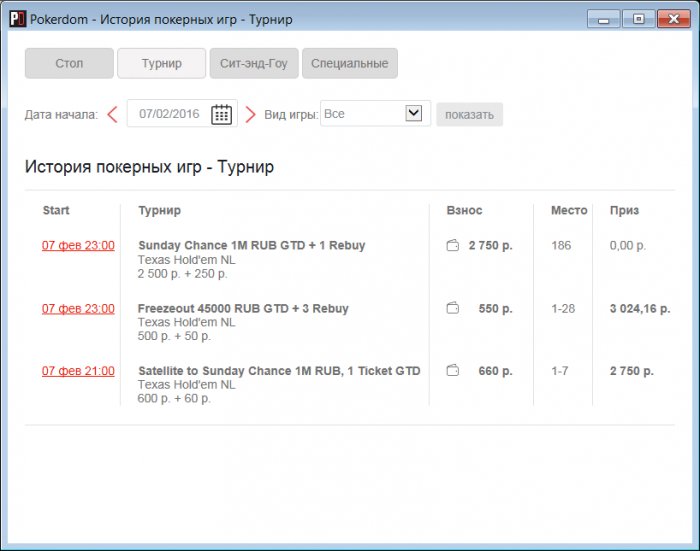
Task: Switch to the Стол tab
Action: click(x=69, y=63)
